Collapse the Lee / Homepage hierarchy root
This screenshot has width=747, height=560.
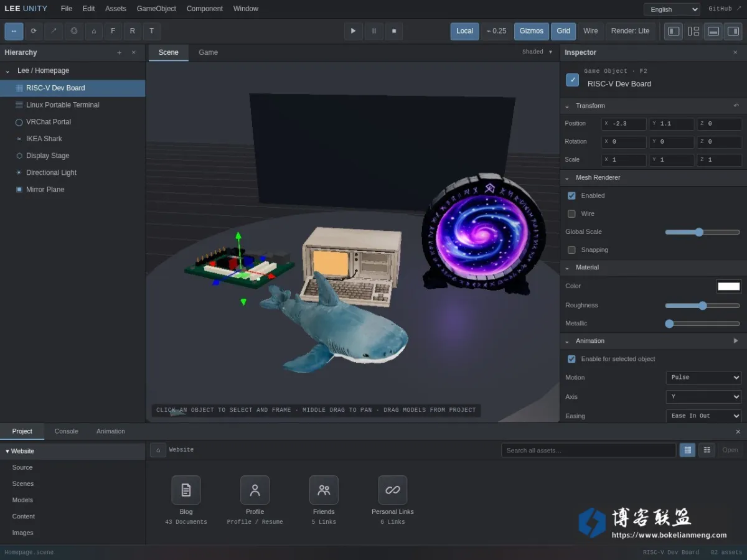(8, 71)
